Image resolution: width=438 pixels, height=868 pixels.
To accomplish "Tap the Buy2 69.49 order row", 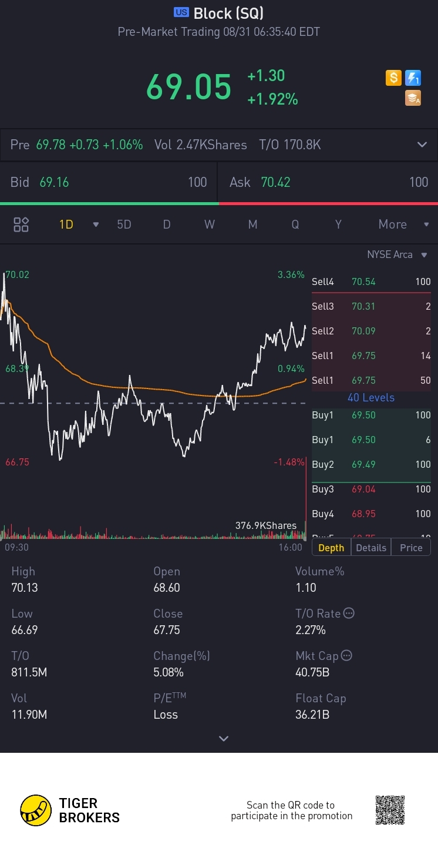I will tap(371, 464).
